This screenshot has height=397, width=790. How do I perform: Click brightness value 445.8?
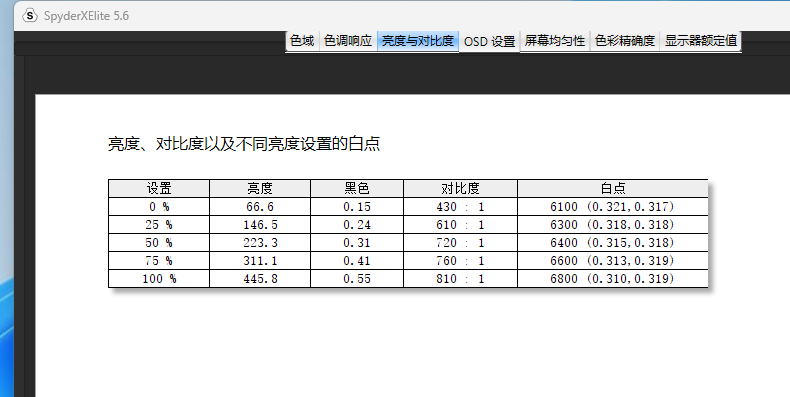point(260,279)
